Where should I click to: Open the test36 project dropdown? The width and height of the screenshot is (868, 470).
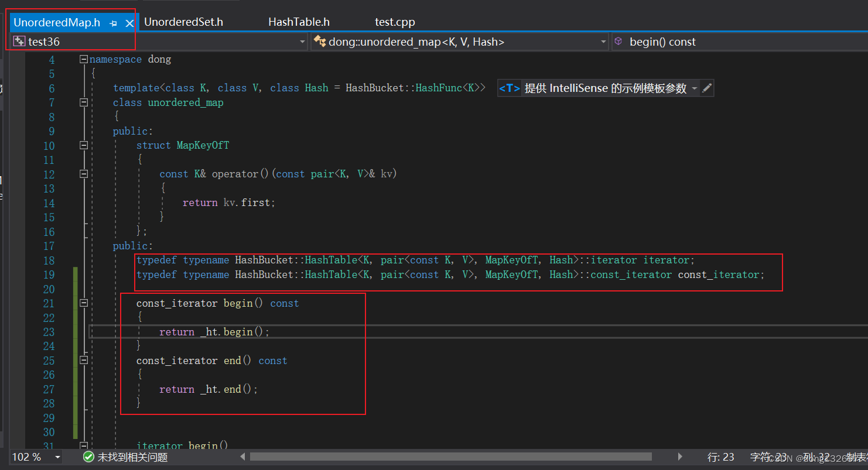(x=303, y=42)
